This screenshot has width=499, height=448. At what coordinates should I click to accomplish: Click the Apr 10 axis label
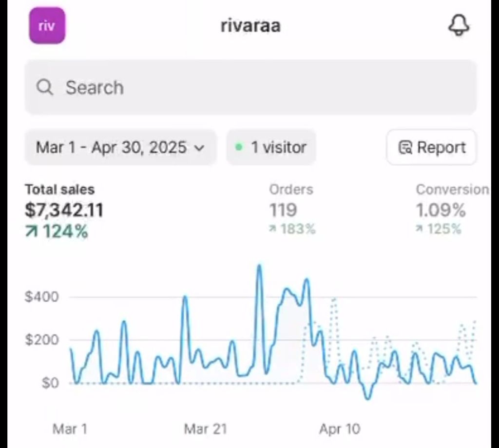point(340,429)
